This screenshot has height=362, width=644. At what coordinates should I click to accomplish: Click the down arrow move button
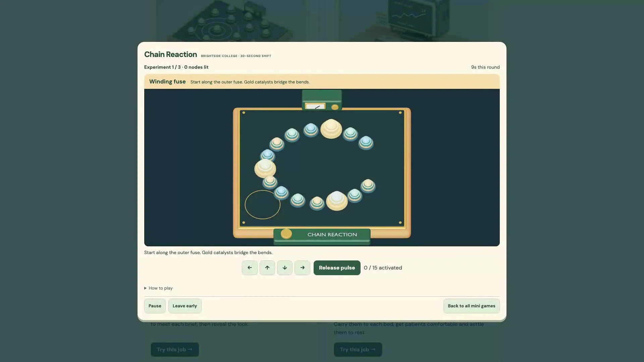click(x=285, y=267)
